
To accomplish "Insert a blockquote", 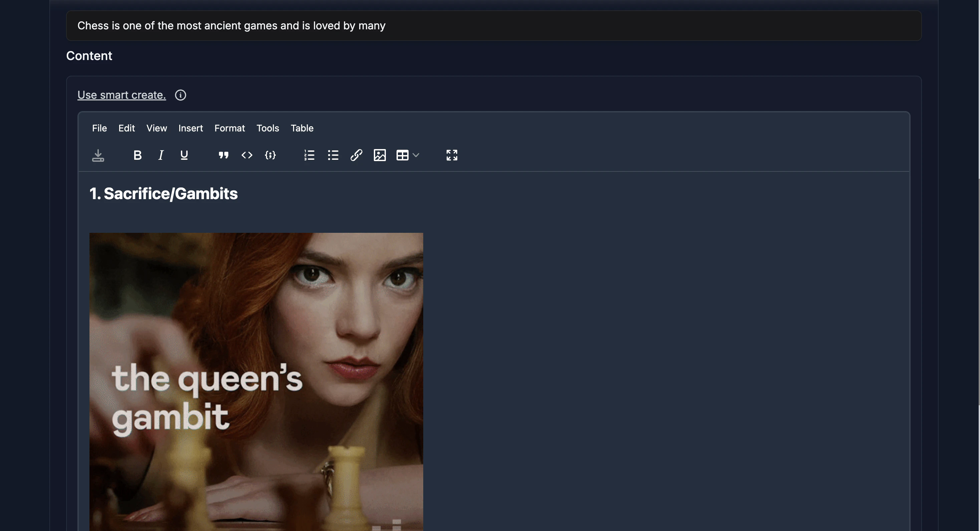I will tap(223, 155).
